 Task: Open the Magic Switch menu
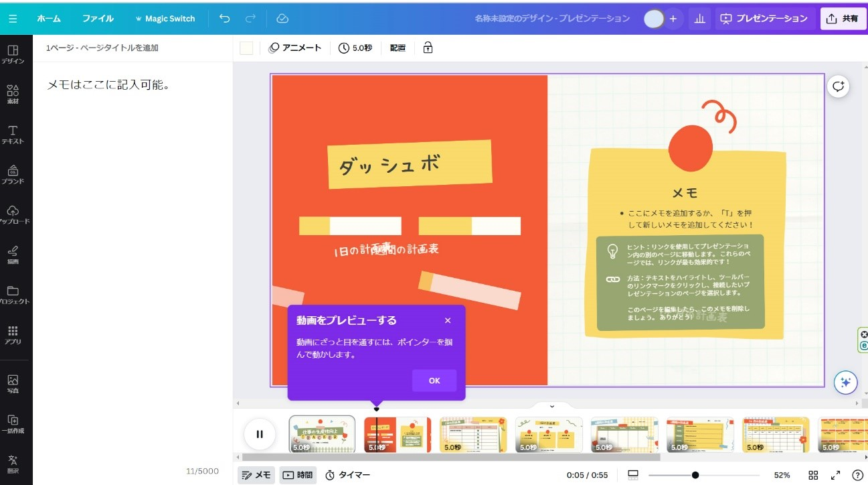click(x=165, y=19)
